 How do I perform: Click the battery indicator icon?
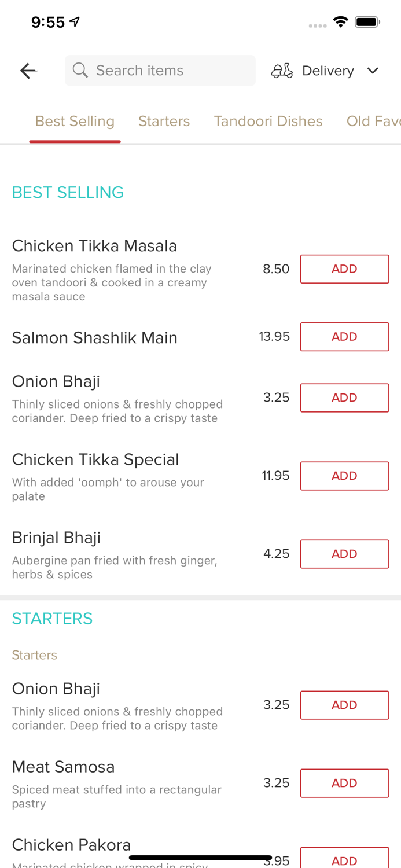367,21
